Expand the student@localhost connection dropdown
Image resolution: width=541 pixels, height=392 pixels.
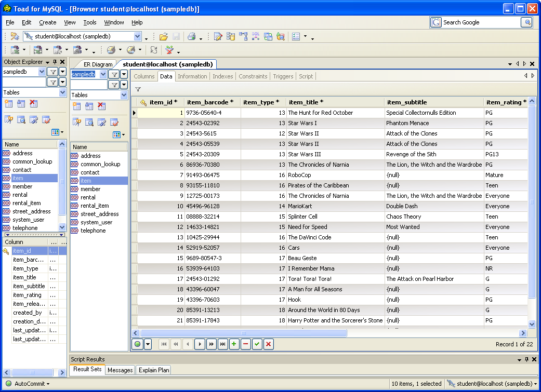[x=138, y=37]
